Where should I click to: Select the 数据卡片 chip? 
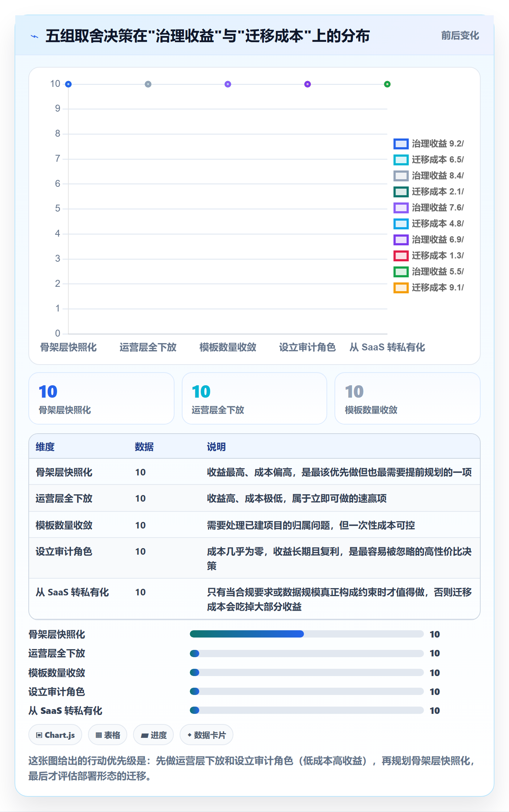tap(207, 735)
